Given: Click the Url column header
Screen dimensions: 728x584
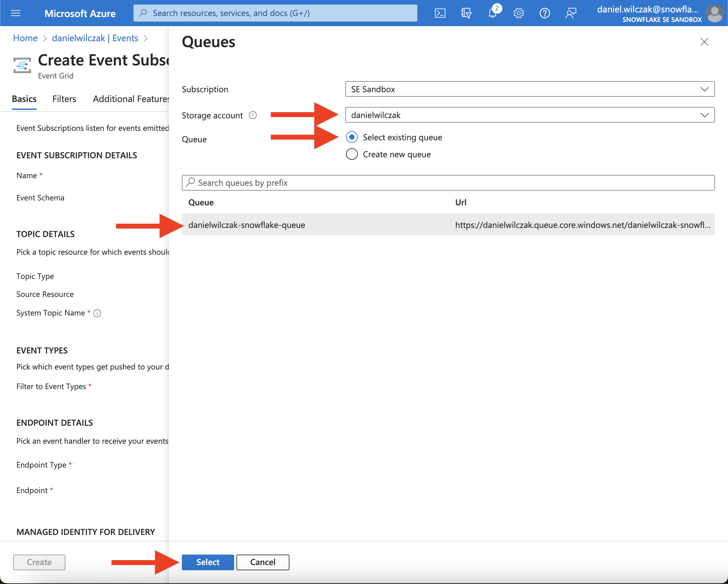Looking at the screenshot, I should 460,202.
